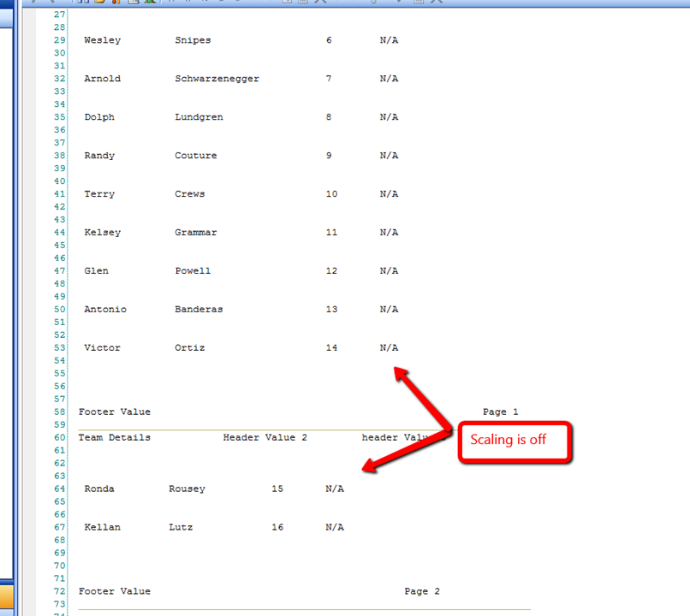Click line number 72 in the gutter
The width and height of the screenshot is (690, 616).
pos(60,592)
